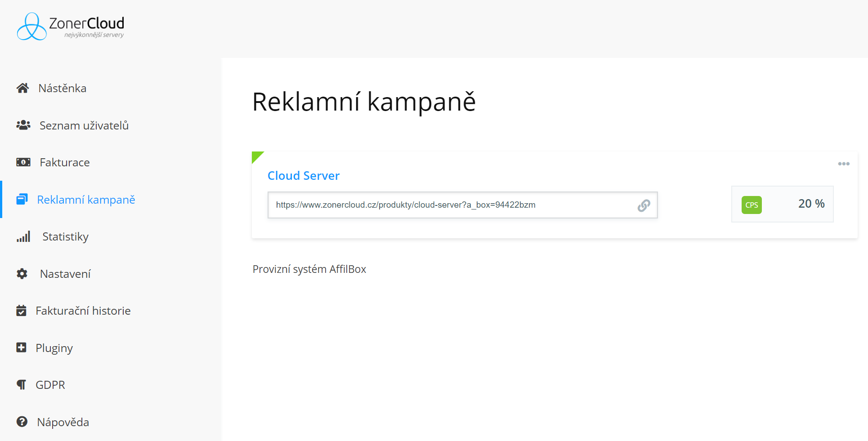
Task: Click the Nápověda question mark icon
Action: (x=22, y=422)
